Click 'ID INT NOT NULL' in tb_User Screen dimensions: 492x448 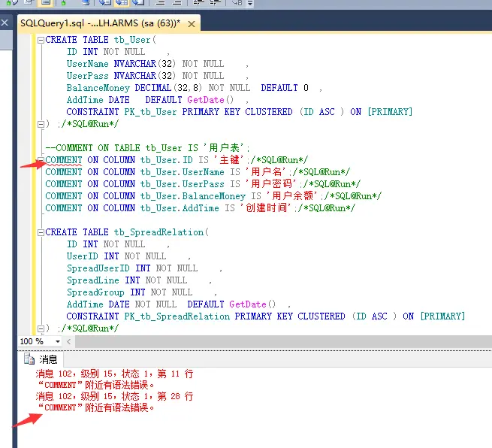[106, 52]
